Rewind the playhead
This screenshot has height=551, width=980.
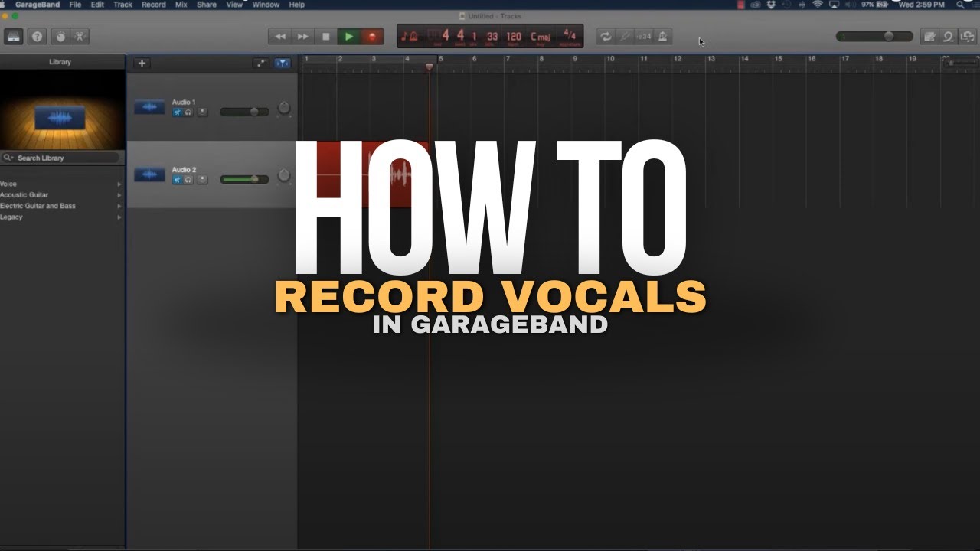279,36
